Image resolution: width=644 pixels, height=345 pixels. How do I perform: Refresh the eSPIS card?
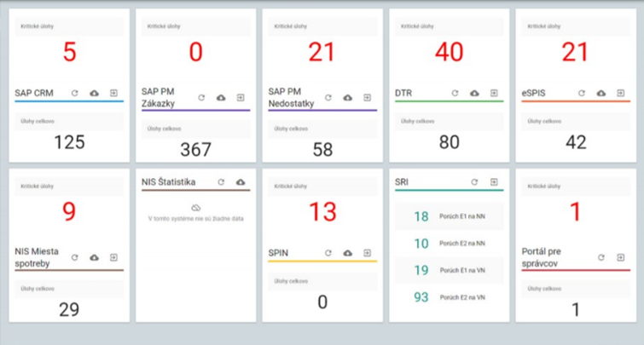tap(582, 93)
